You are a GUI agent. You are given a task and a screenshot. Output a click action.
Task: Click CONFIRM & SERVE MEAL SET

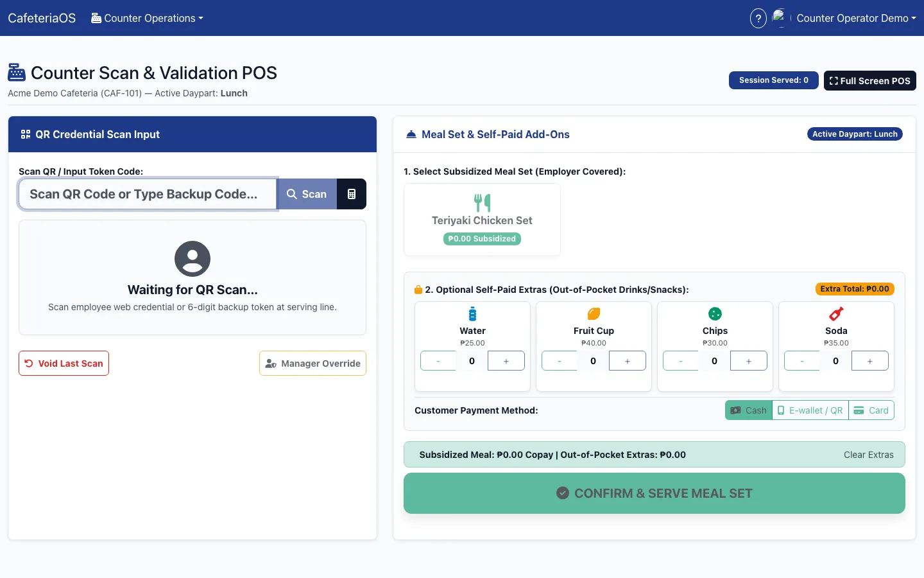click(654, 493)
